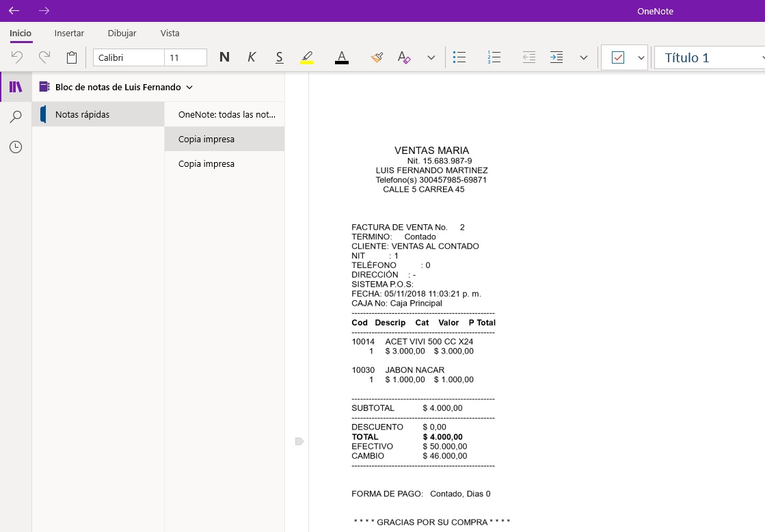Switch to the Insertar tab
This screenshot has height=532, width=765.
point(69,33)
